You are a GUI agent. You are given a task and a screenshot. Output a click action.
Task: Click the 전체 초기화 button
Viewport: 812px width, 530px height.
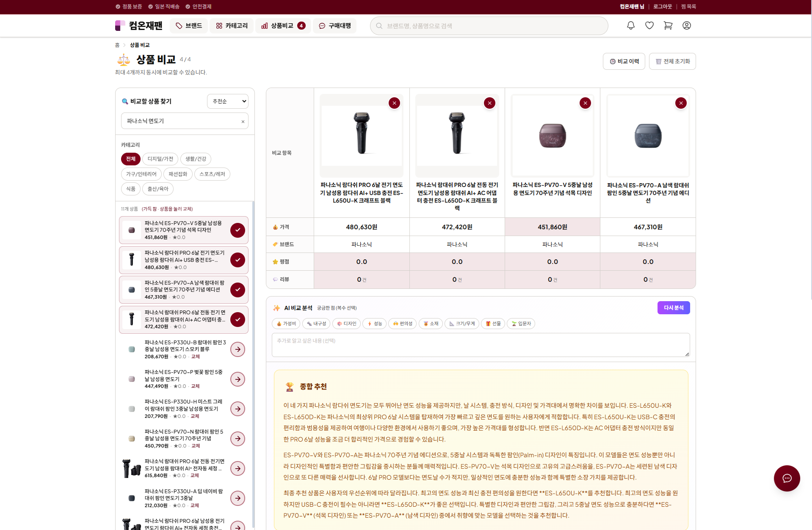[672, 62]
